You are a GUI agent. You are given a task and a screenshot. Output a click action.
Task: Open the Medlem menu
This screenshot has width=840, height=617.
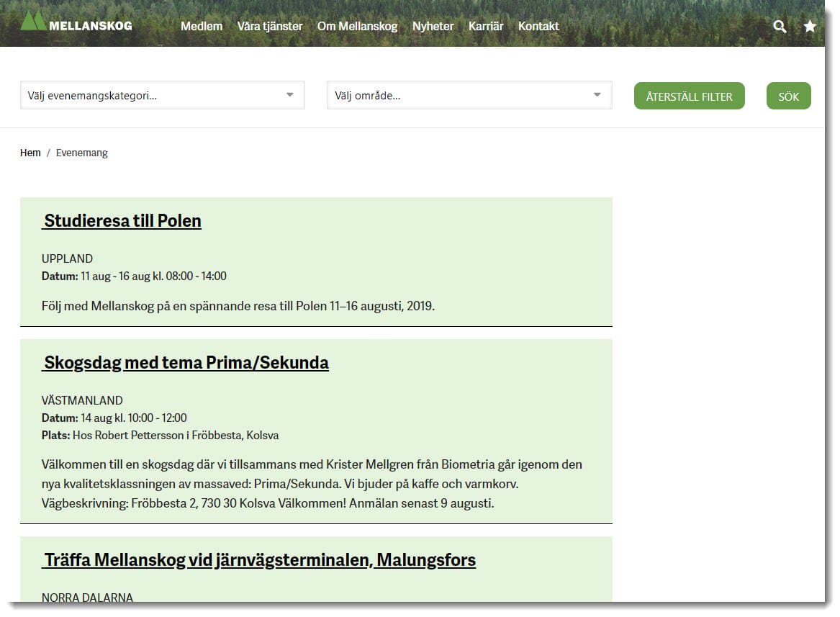(x=202, y=26)
